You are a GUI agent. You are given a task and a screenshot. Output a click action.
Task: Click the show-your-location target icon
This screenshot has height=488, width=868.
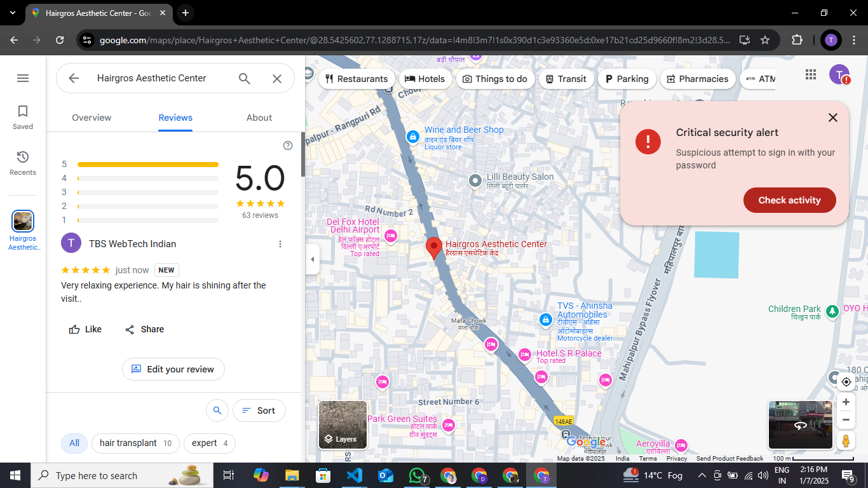[x=846, y=382]
